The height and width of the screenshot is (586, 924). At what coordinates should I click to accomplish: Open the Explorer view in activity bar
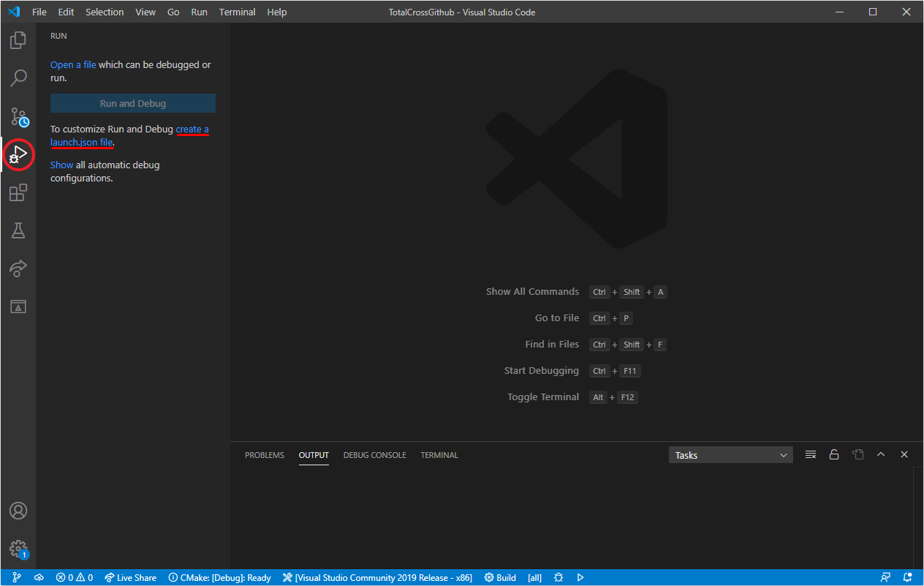pyautogui.click(x=18, y=40)
